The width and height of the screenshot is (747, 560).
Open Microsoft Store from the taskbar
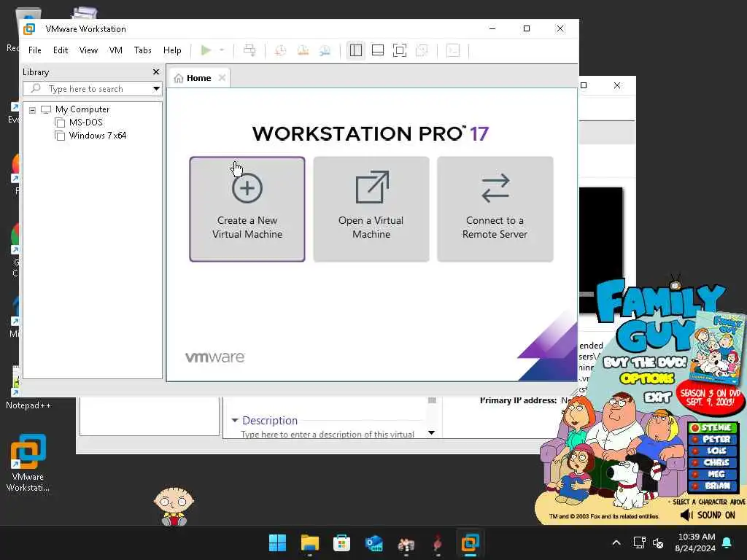(x=341, y=542)
